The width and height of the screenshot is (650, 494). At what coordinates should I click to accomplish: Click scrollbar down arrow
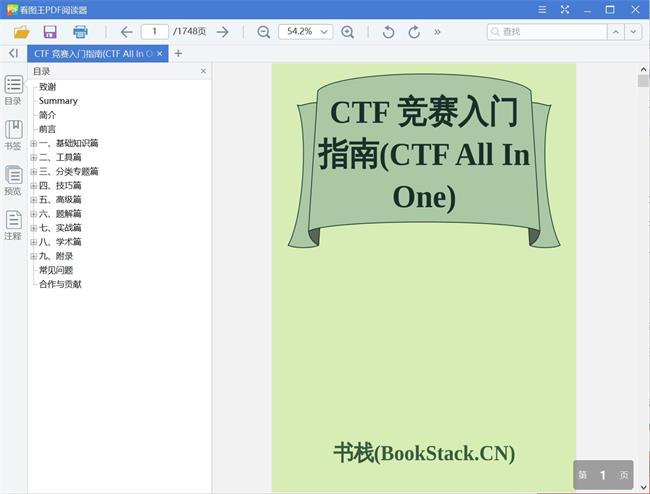[643, 487]
